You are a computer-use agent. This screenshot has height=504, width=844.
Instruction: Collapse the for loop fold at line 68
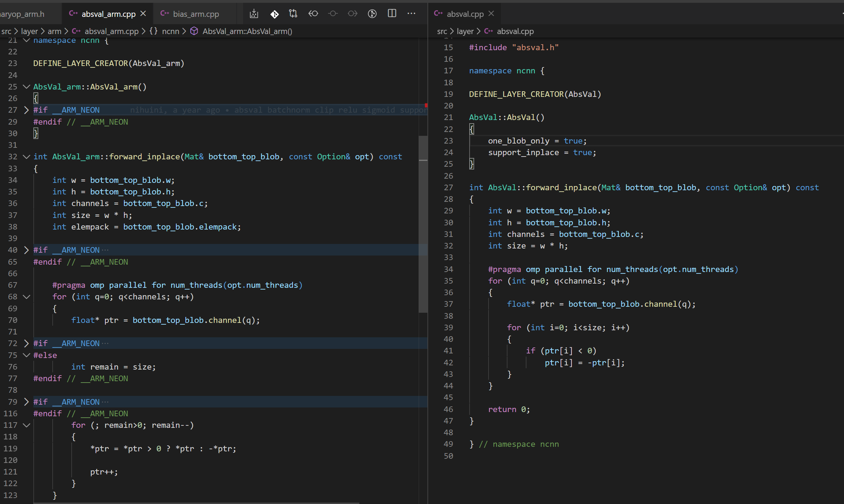pos(26,297)
